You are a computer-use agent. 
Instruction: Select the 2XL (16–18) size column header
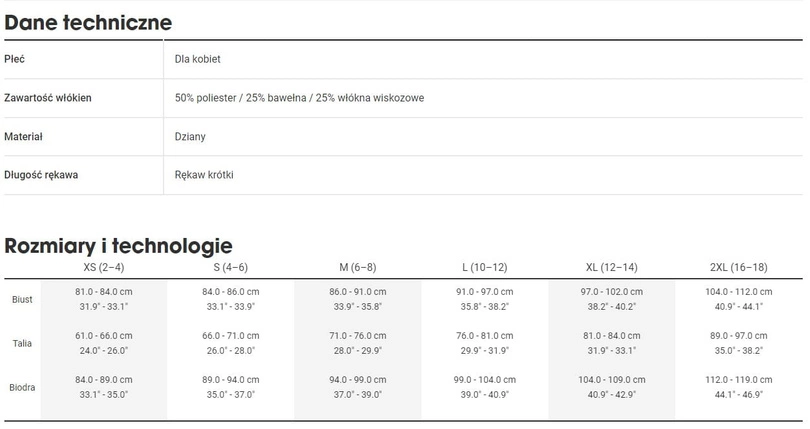click(738, 268)
